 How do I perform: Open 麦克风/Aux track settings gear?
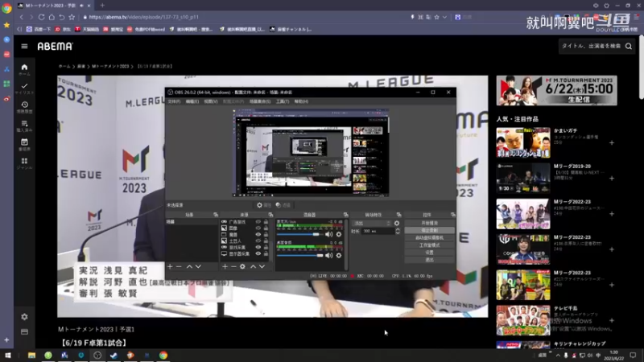click(338, 234)
